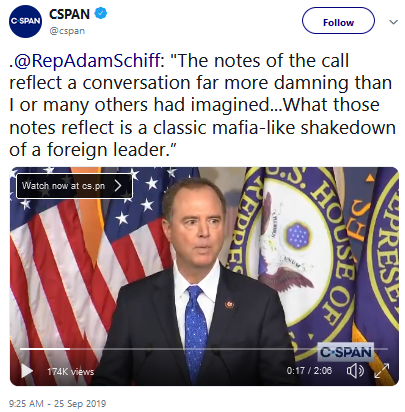Click the CSPAN profile avatar
The image size is (405, 412).
tap(25, 21)
